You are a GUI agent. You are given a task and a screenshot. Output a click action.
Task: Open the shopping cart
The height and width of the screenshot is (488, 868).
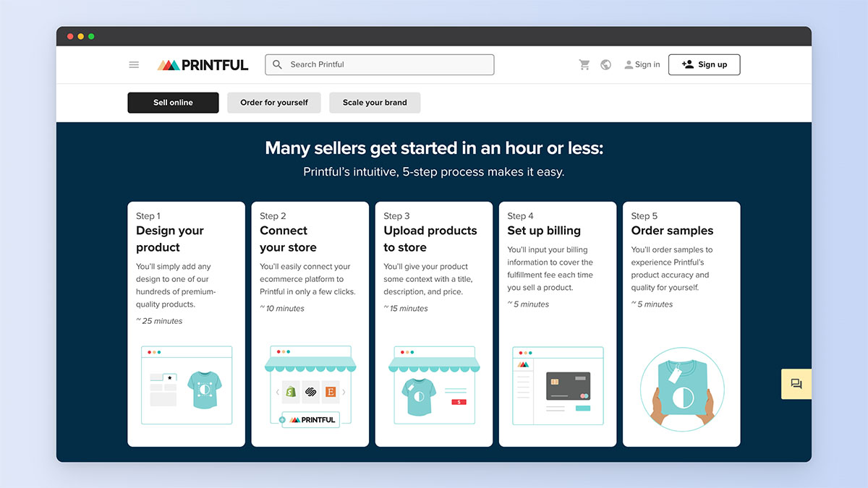tap(584, 64)
